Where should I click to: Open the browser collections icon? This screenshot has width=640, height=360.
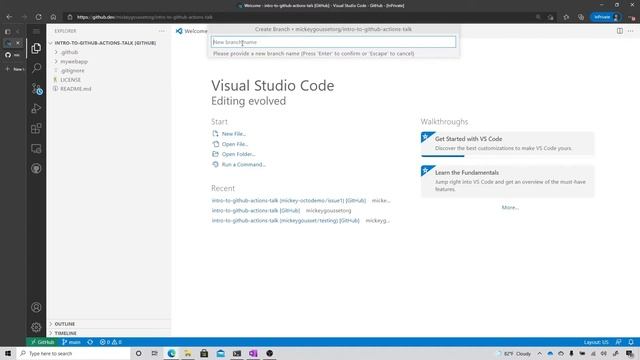coord(581,17)
